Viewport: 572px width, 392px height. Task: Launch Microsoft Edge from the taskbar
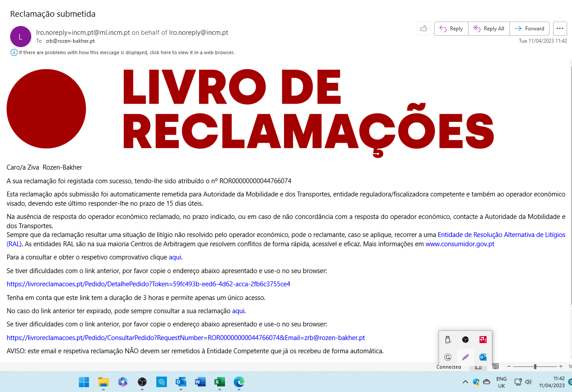coord(239,382)
